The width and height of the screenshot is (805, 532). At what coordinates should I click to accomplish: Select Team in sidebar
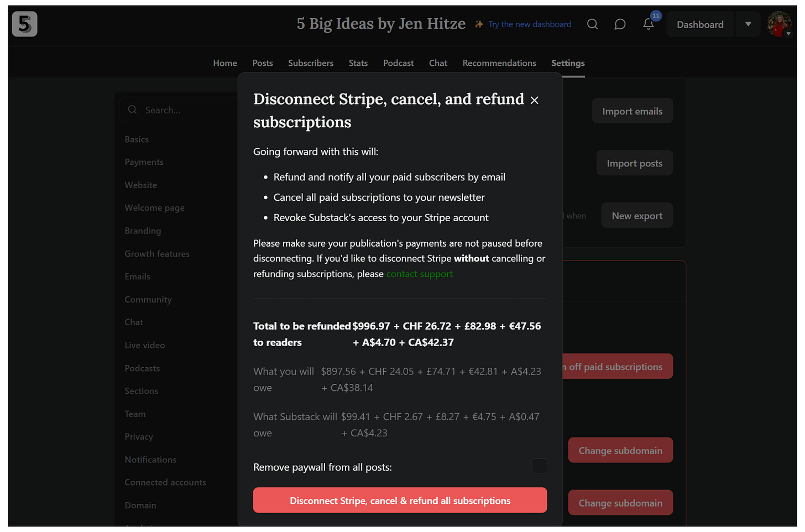pyautogui.click(x=135, y=414)
